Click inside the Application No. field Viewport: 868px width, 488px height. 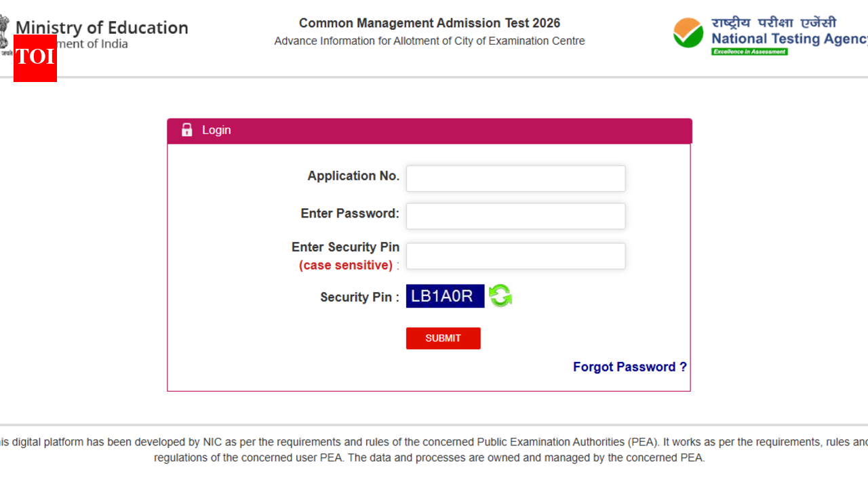click(515, 178)
